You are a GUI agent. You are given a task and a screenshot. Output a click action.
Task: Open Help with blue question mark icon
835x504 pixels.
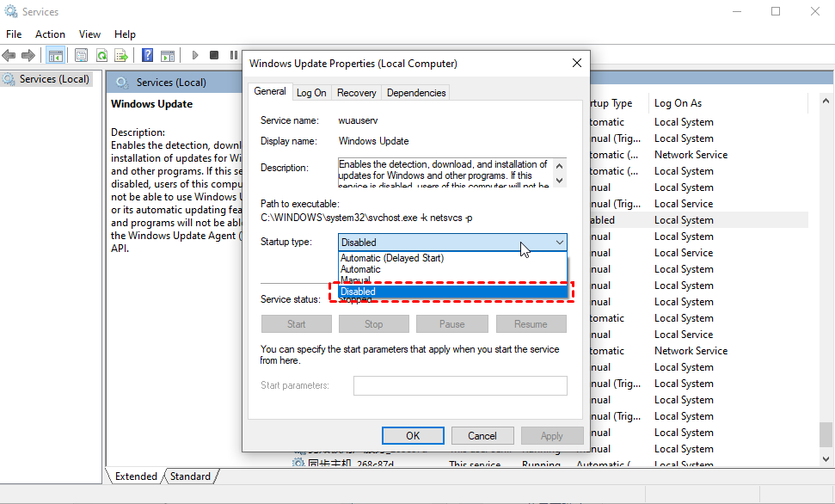click(147, 55)
